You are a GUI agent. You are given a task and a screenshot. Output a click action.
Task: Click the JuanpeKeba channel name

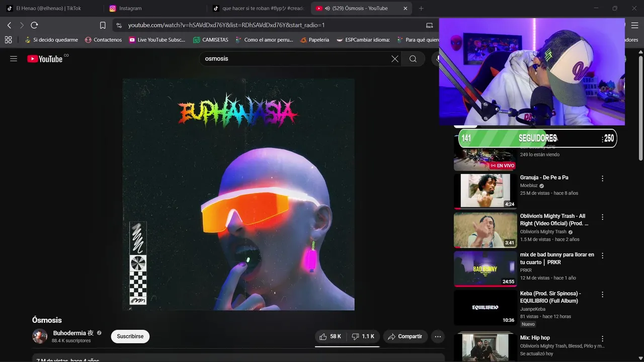pos(532,309)
